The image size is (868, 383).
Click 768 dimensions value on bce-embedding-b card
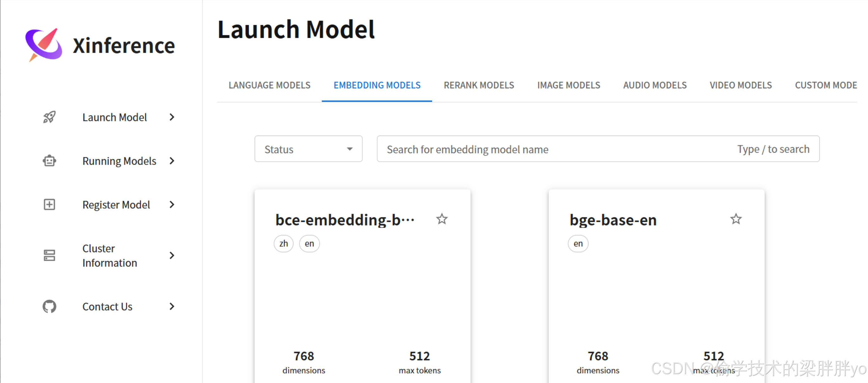coord(304,356)
